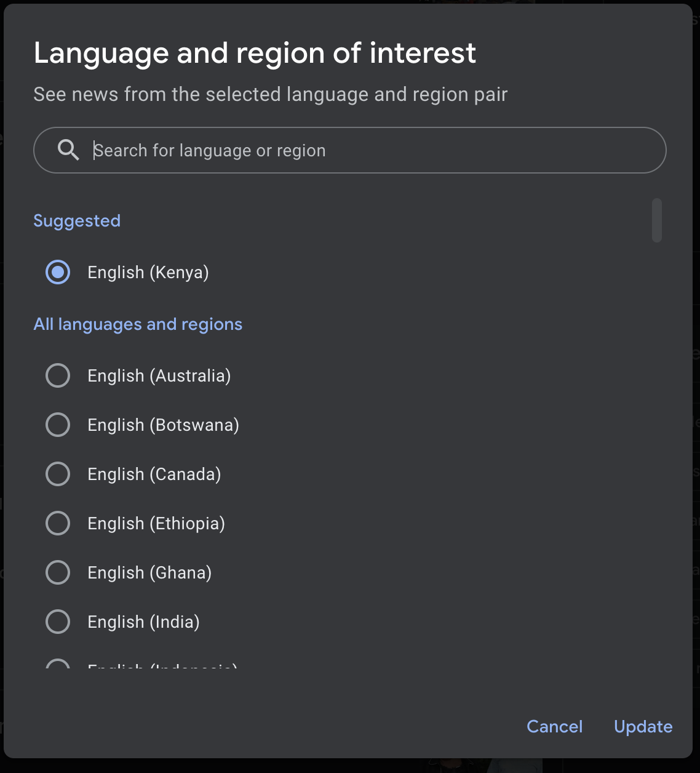Click the 'English (Ghana)' label text

point(149,572)
